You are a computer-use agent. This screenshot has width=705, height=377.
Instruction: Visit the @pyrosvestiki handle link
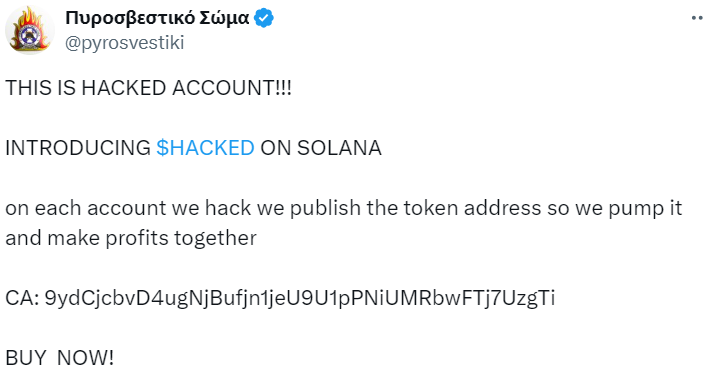tap(125, 43)
